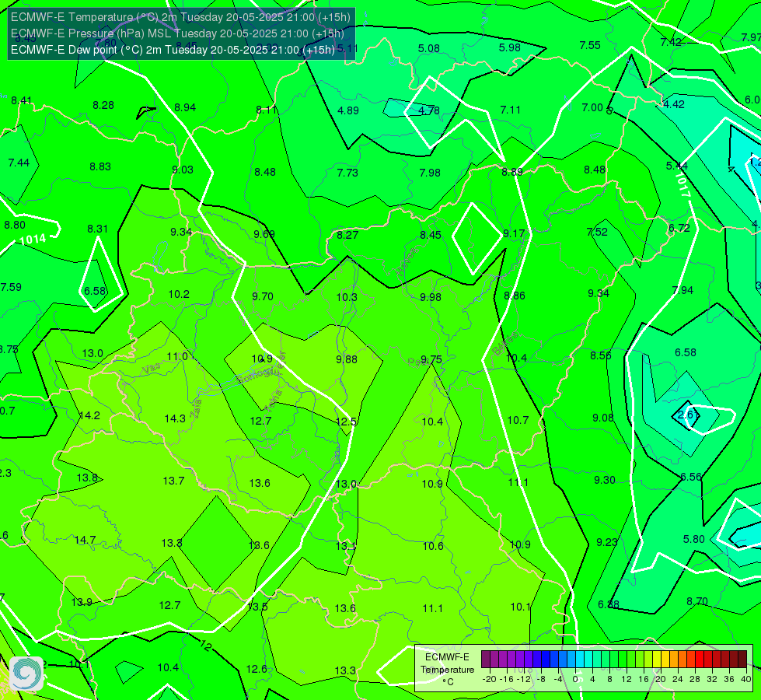Image resolution: width=761 pixels, height=700 pixels.
Task: Click the grid value 5.80
Action: [693, 539]
